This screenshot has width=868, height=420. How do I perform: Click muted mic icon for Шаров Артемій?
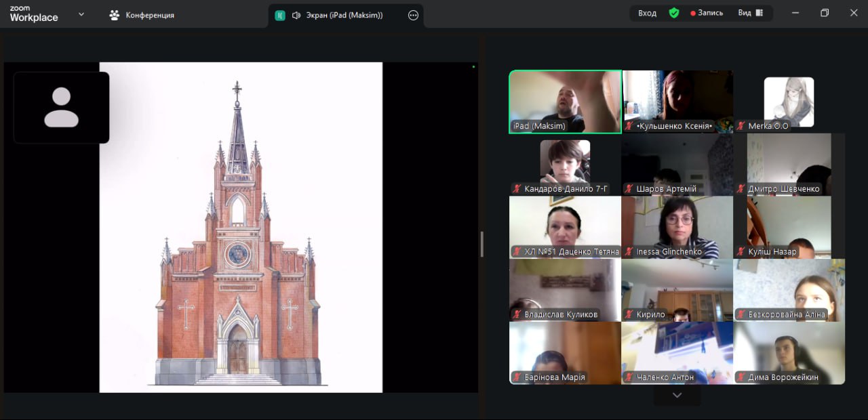[x=629, y=189]
